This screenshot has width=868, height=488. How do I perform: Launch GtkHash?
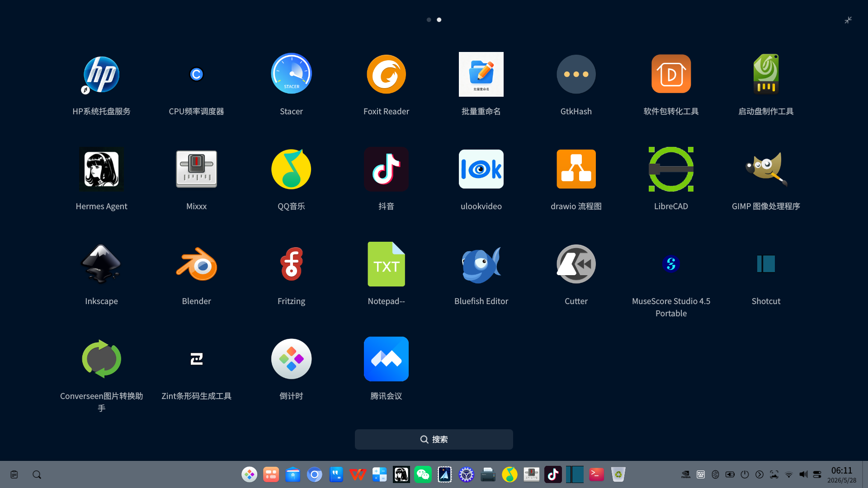click(576, 75)
